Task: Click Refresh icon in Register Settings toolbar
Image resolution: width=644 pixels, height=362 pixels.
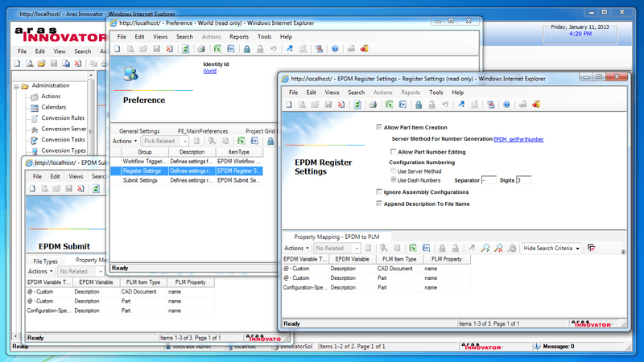Action: [x=357, y=105]
